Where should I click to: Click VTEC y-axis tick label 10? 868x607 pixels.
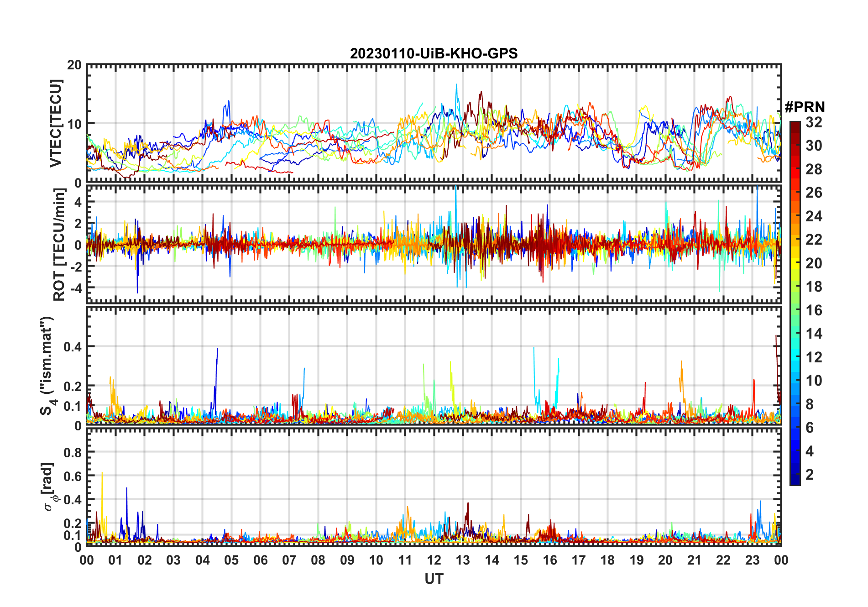74,124
